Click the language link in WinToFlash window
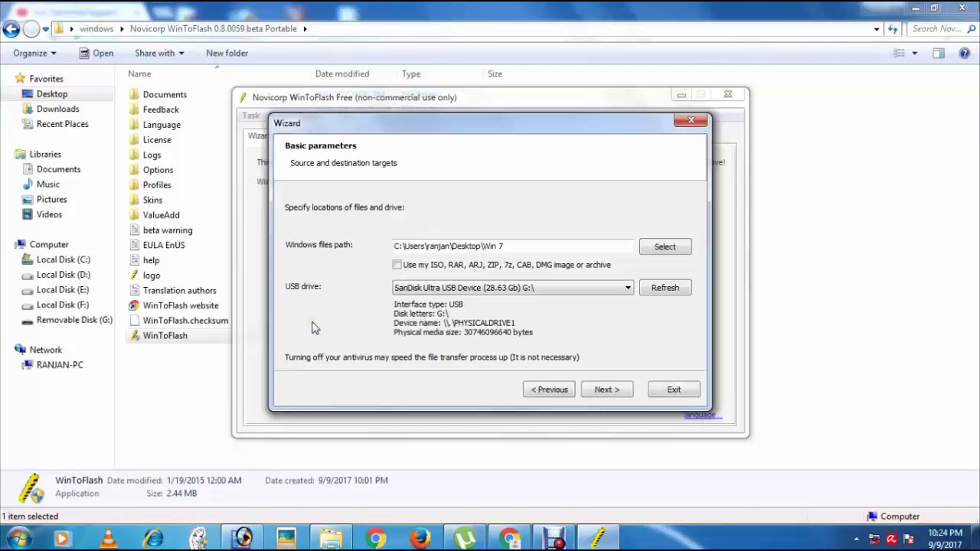 [x=701, y=415]
